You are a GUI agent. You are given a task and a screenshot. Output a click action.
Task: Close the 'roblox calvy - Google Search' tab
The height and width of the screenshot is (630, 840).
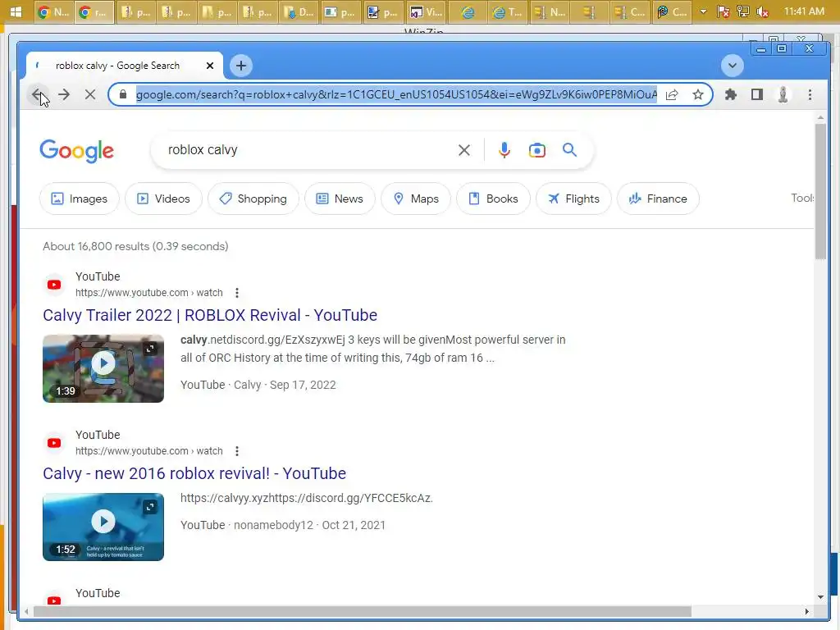[210, 66]
